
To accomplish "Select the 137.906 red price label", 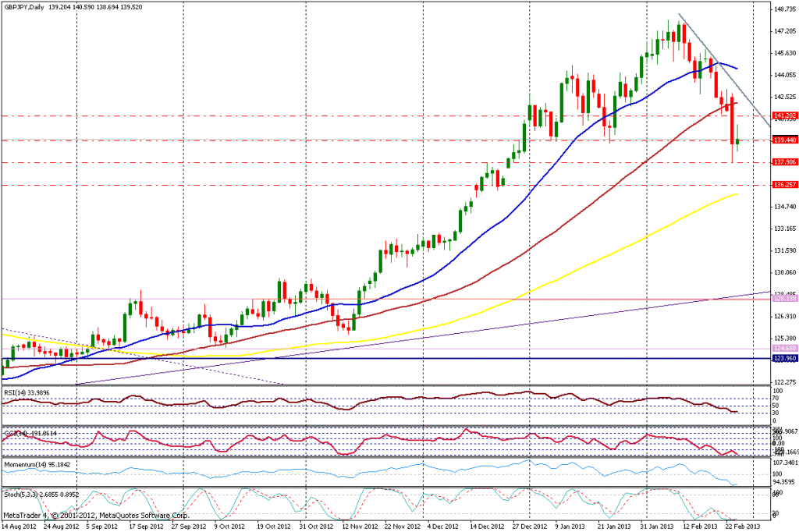I will tap(783, 162).
